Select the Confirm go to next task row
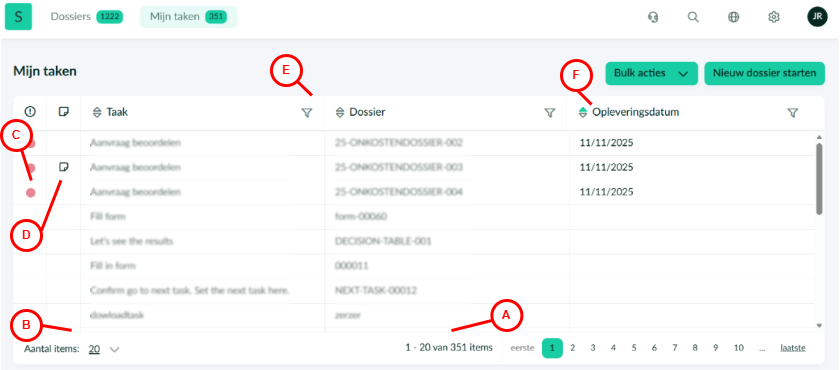Screen dimensions: 840x370 pyautogui.click(x=414, y=290)
